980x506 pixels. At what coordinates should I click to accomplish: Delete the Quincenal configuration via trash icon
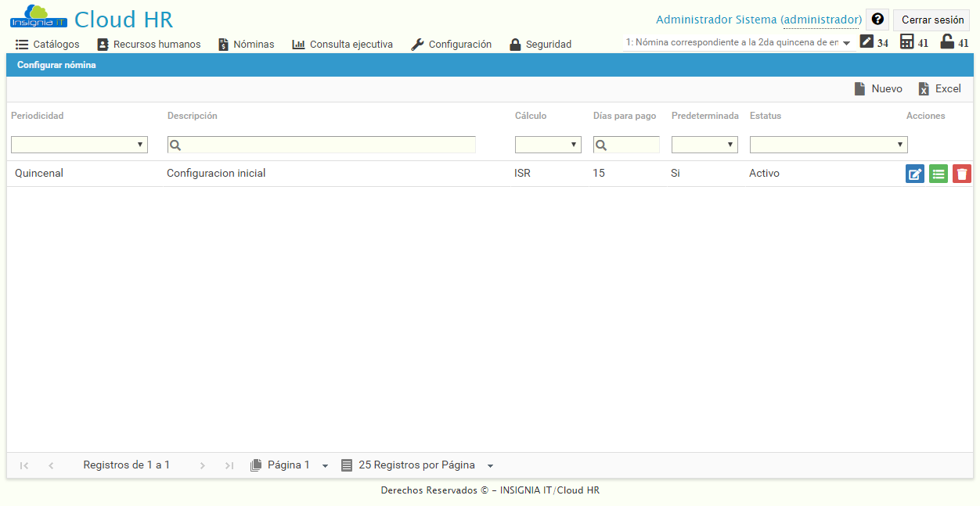[961, 173]
